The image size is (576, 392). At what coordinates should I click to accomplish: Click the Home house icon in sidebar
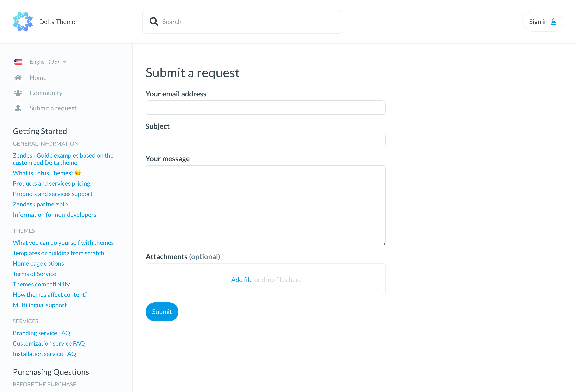tap(18, 78)
